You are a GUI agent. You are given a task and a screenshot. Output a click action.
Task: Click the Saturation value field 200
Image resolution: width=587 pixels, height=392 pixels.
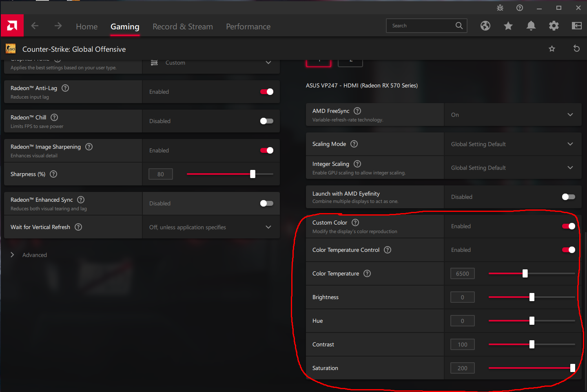[463, 368]
